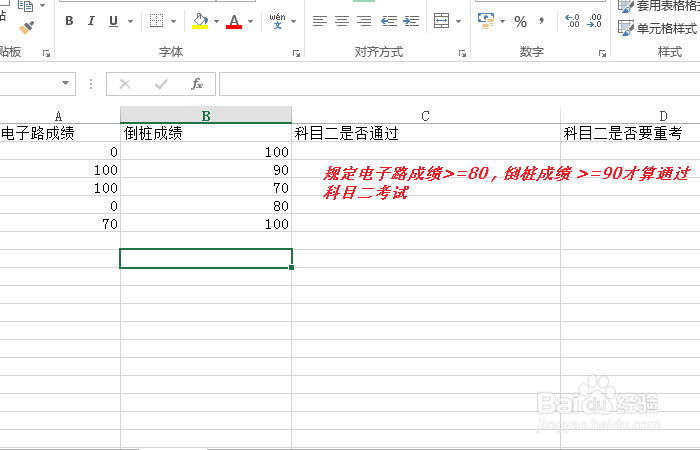Apply percent style
The image size is (700, 450).
[x=521, y=21]
